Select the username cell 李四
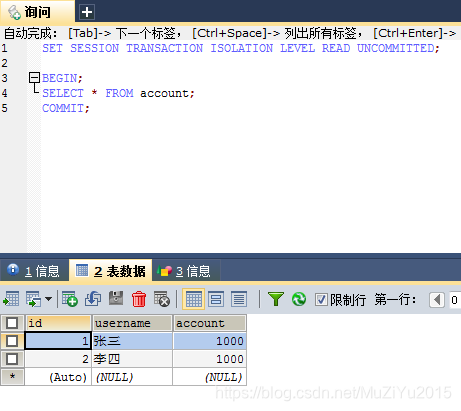The image size is (461, 411). tap(132, 359)
